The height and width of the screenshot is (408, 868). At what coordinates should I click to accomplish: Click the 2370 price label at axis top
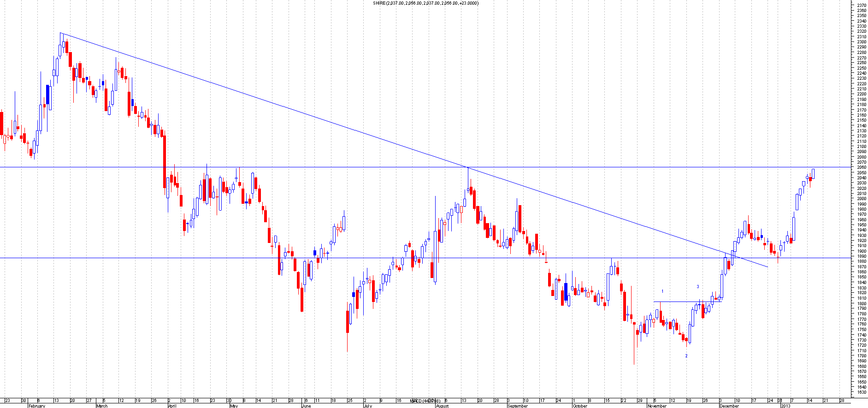point(861,5)
